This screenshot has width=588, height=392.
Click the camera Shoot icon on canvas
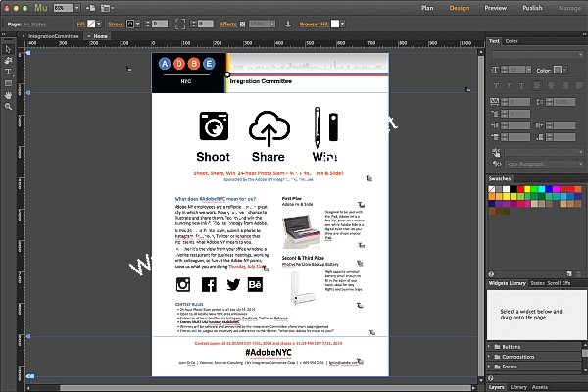(x=214, y=126)
